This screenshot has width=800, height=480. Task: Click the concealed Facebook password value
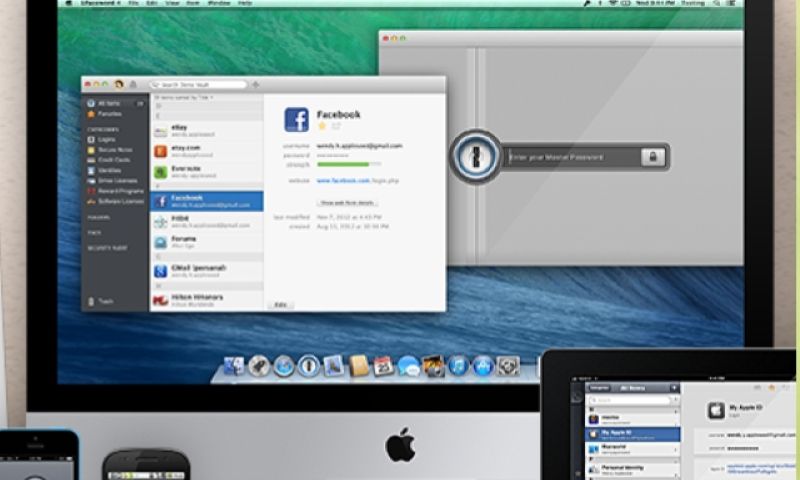coord(332,155)
